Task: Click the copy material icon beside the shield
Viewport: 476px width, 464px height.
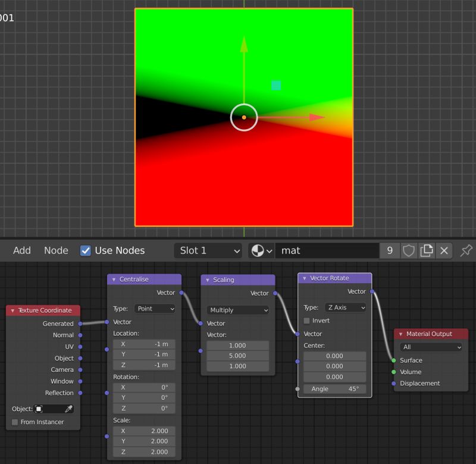Action: (x=427, y=250)
